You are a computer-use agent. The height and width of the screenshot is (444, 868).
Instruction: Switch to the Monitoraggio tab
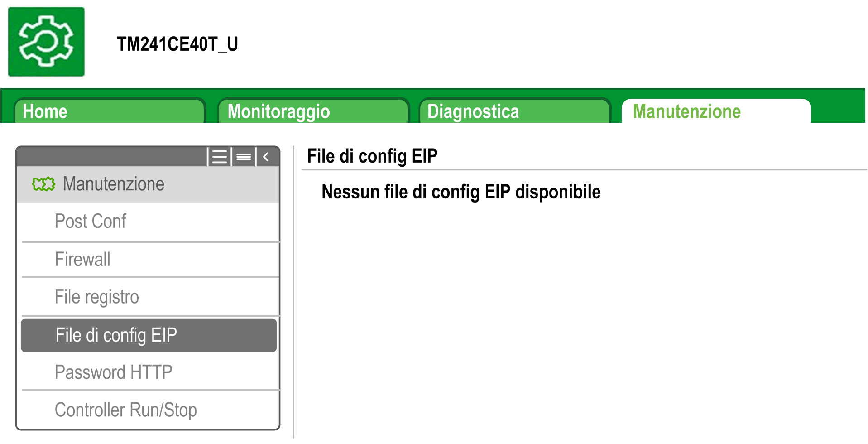click(312, 111)
